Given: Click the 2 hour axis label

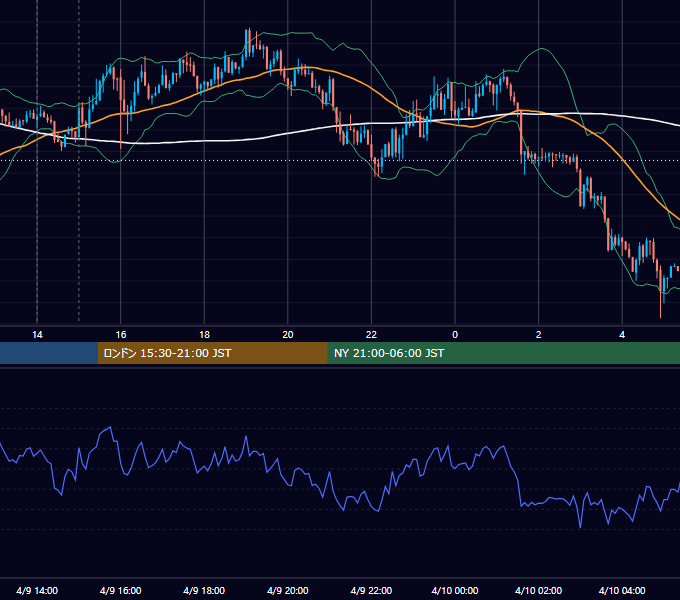Looking at the screenshot, I should (539, 335).
